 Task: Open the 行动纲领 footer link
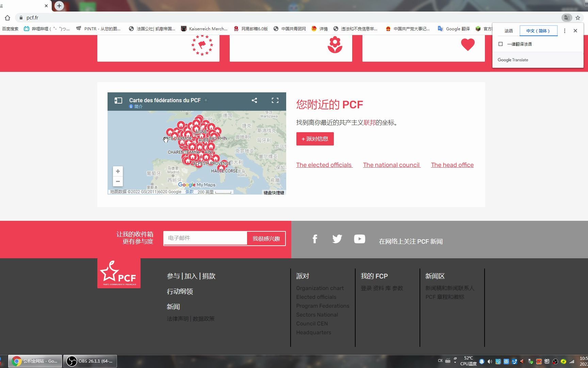coord(180,291)
